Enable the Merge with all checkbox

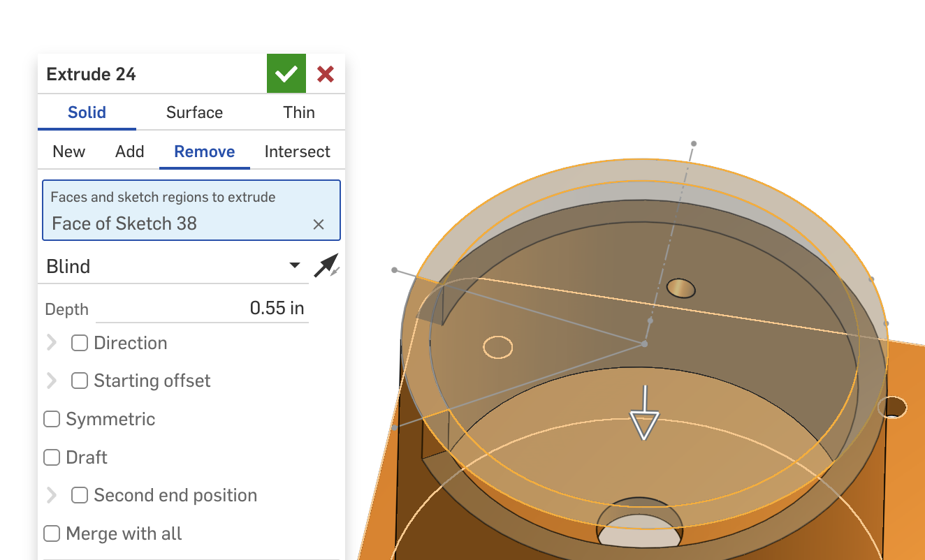click(x=52, y=533)
